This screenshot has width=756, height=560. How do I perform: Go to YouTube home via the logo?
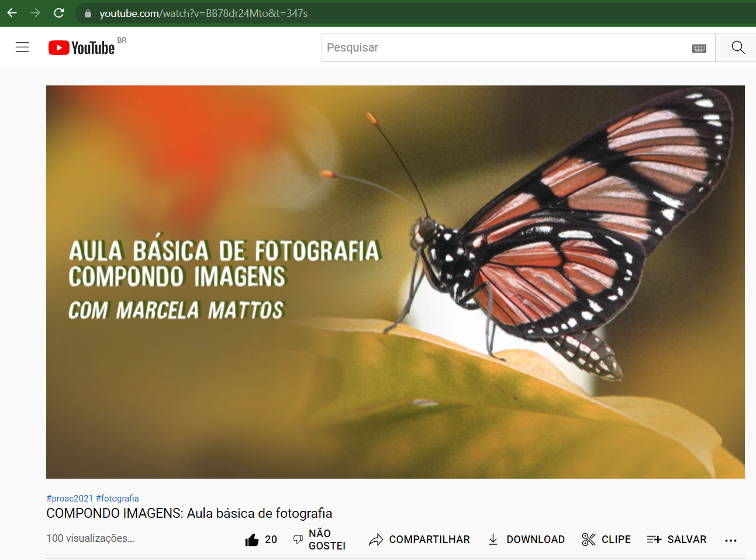82,47
